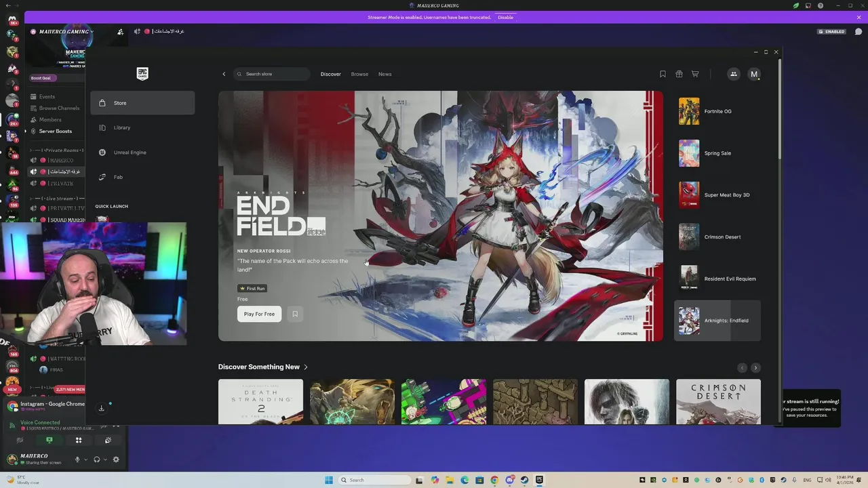Select Crimson Desert in featured list

click(x=717, y=237)
